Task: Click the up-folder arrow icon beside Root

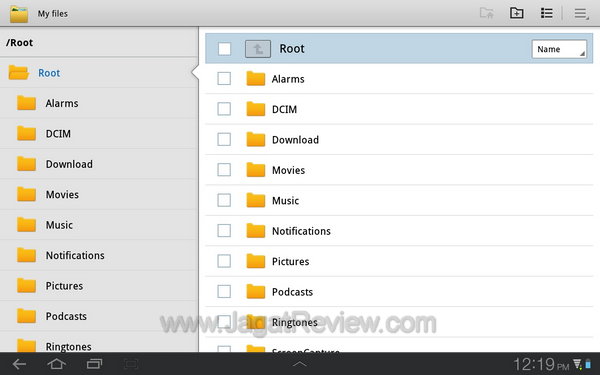Action: (x=258, y=49)
